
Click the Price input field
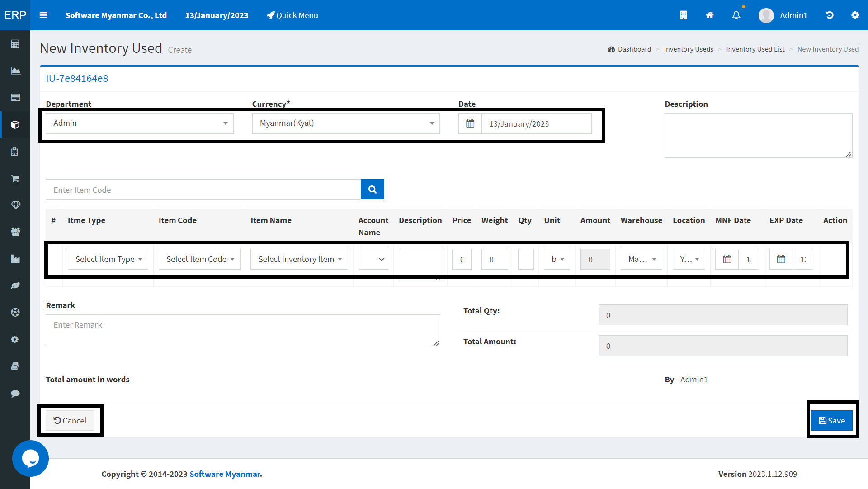pyautogui.click(x=462, y=259)
